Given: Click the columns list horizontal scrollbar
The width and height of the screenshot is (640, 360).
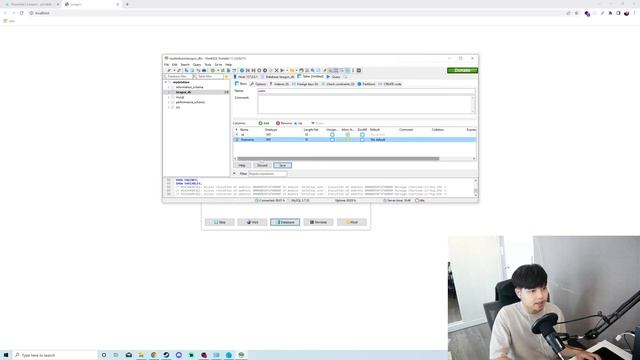Looking at the screenshot, I should pos(338,159).
